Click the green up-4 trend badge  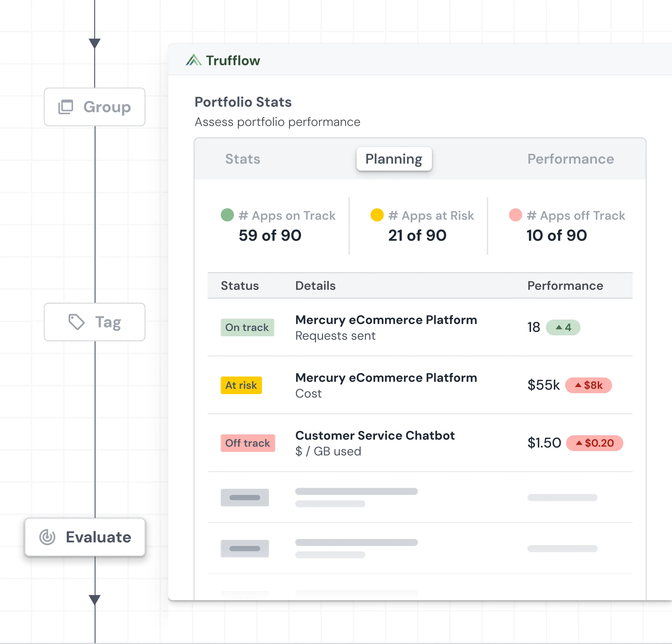pos(563,327)
